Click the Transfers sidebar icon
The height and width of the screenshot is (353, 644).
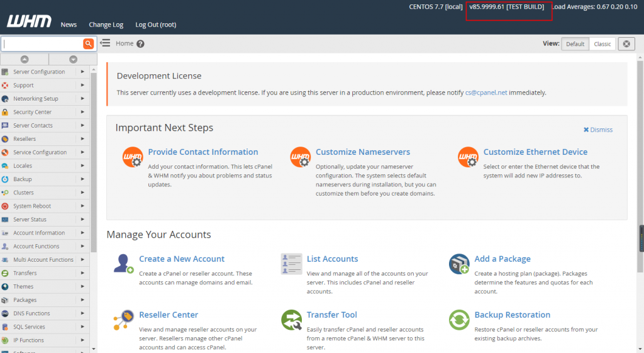pyautogui.click(x=5, y=273)
